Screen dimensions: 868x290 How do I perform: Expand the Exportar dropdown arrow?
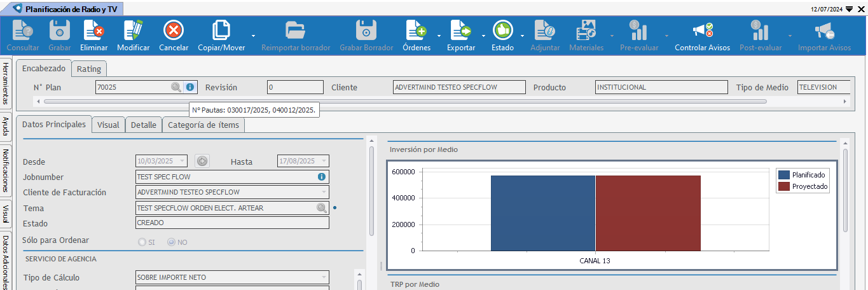[x=483, y=36]
